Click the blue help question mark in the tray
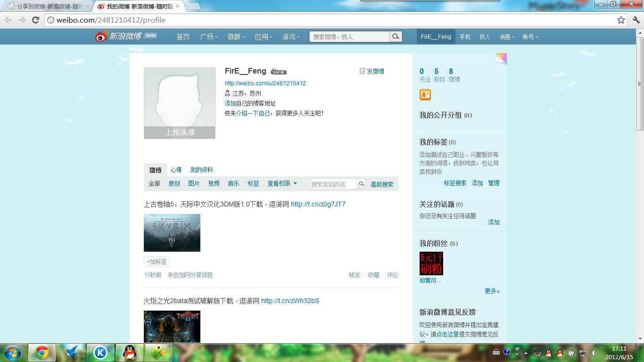Image resolution: width=644 pixels, height=362 pixels. coord(507,352)
